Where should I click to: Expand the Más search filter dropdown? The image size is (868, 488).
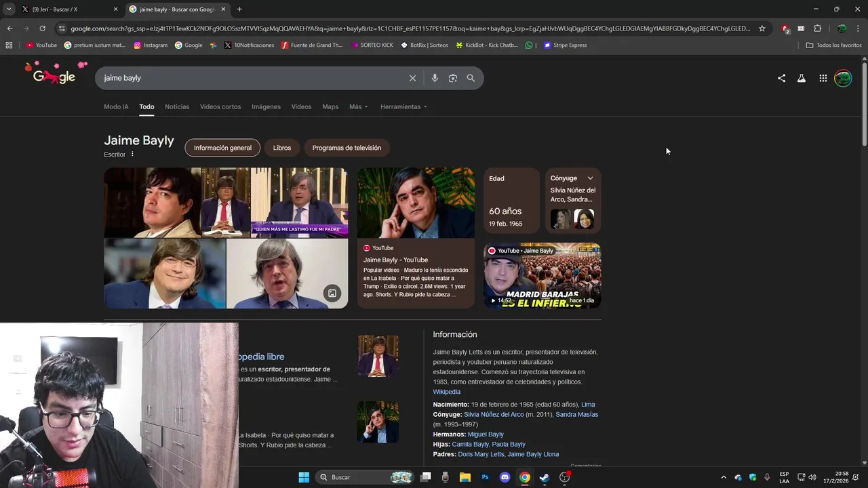click(359, 107)
